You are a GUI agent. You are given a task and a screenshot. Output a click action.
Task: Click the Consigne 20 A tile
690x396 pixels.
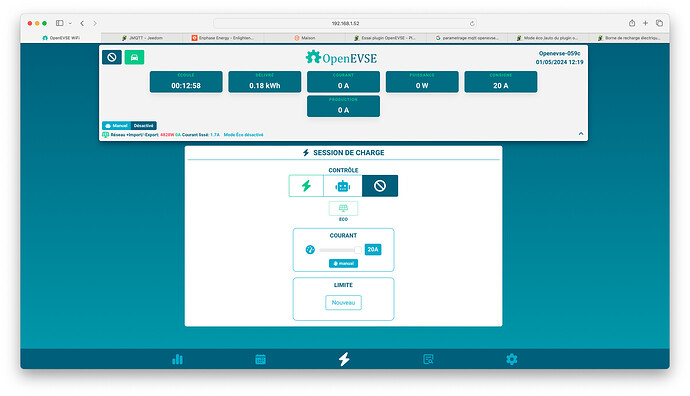pos(501,82)
